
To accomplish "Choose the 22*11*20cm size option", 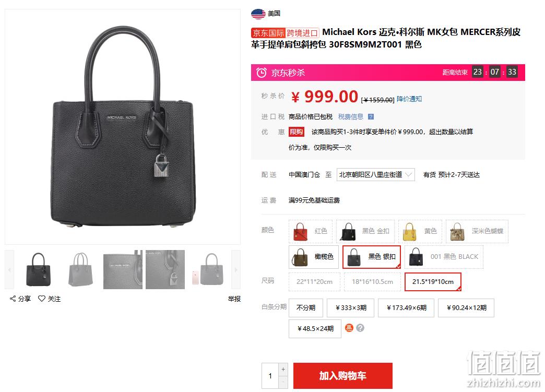I will click(314, 282).
